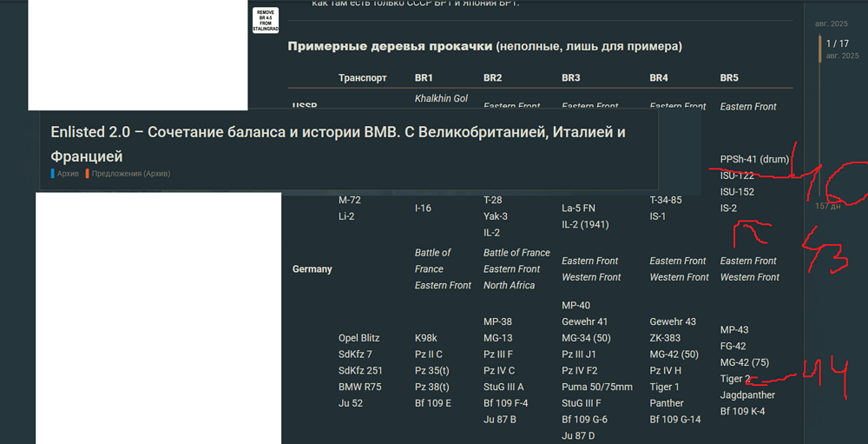Click the 'BR1' column header
The width and height of the screenshot is (868, 444).
[x=424, y=78]
